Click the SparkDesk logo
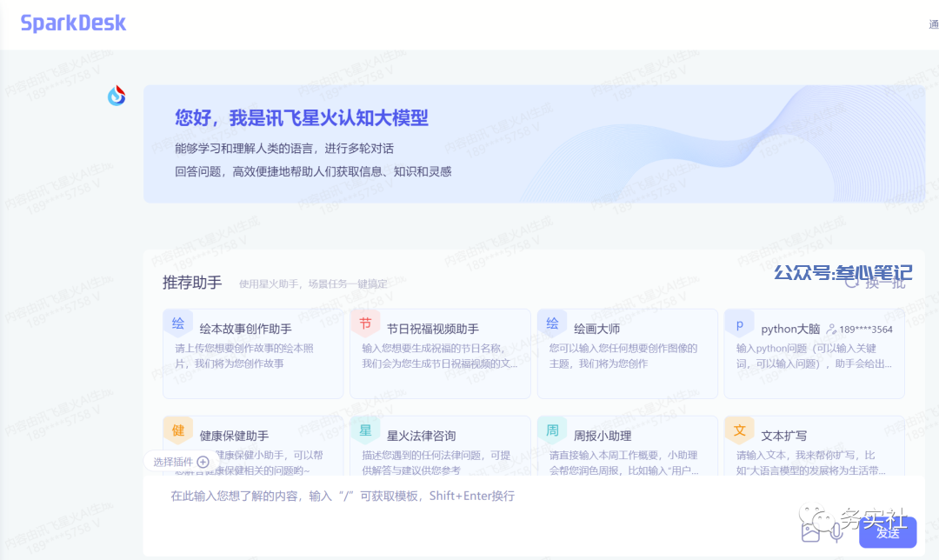 point(73,23)
